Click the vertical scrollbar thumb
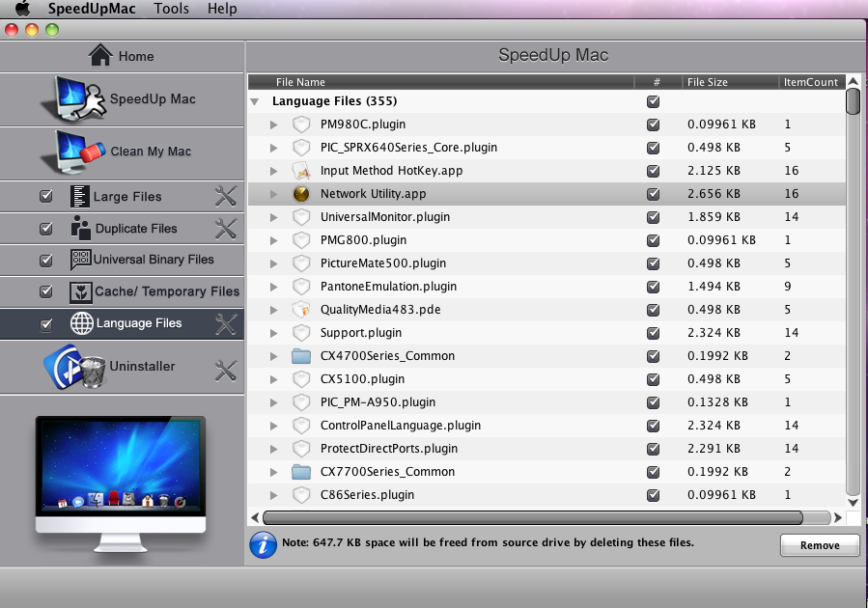Viewport: 868px width, 608px height. pyautogui.click(x=854, y=101)
